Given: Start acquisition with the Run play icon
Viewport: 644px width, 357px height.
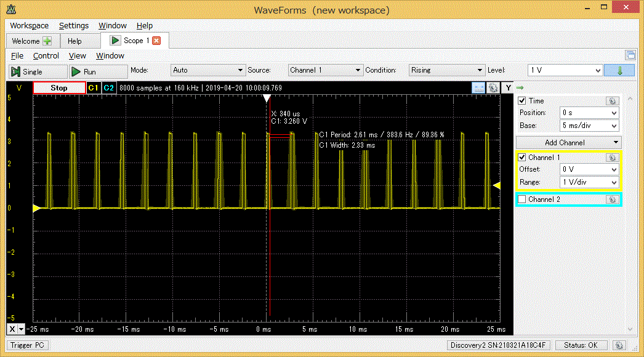Looking at the screenshot, I should (x=76, y=71).
